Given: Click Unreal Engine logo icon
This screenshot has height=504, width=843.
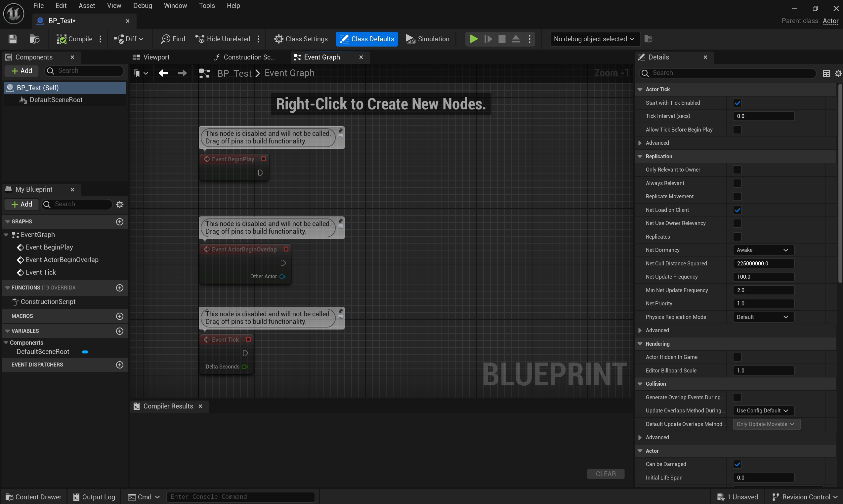Looking at the screenshot, I should pyautogui.click(x=14, y=14).
